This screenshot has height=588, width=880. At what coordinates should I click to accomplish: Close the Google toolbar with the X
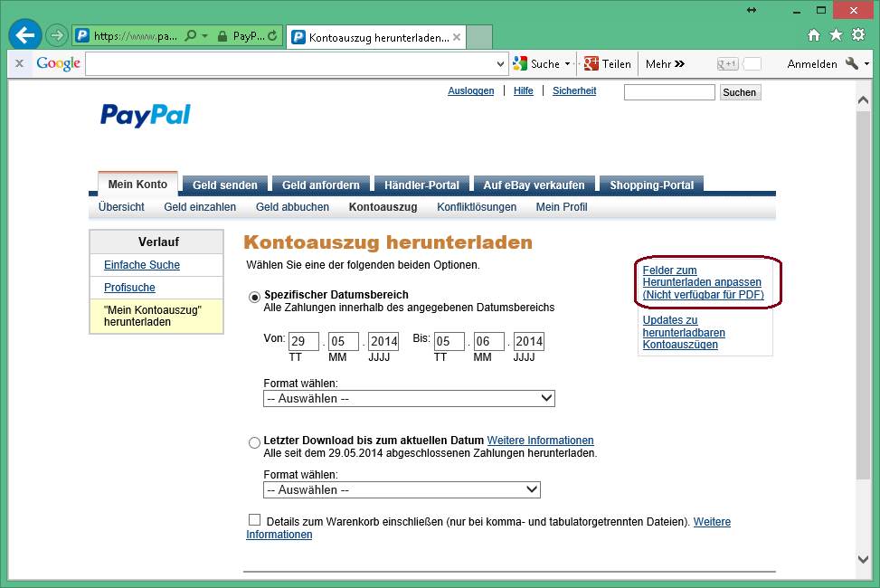point(19,63)
